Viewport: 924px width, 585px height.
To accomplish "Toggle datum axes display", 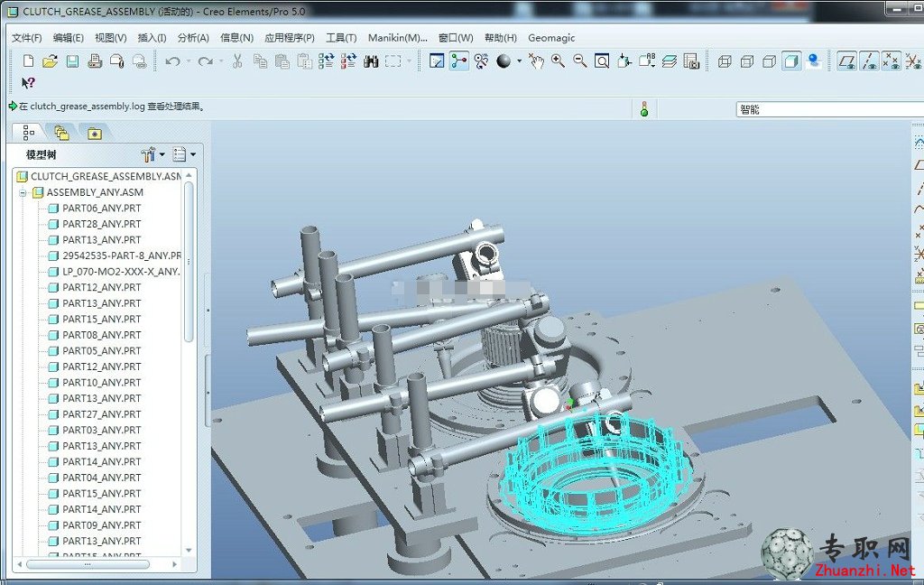I will 869,60.
